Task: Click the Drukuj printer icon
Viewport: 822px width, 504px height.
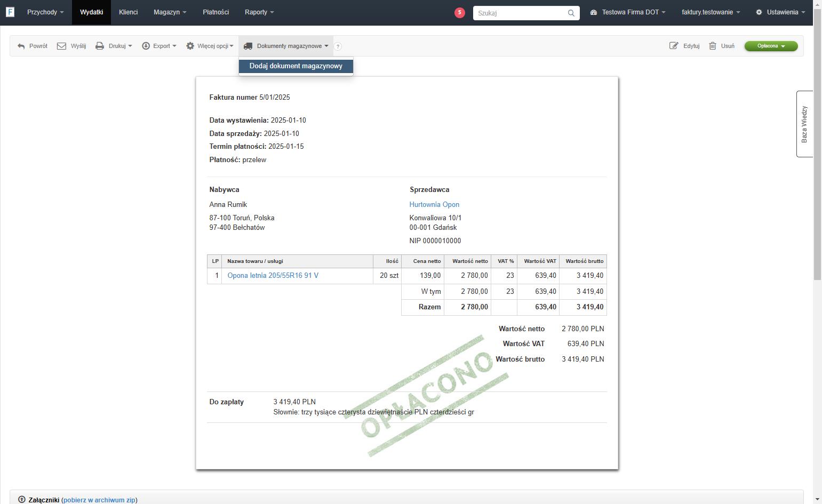Action: (x=100, y=46)
